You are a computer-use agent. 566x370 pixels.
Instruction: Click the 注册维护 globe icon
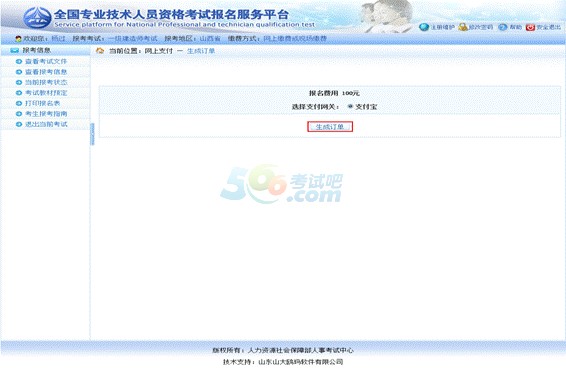pos(424,27)
